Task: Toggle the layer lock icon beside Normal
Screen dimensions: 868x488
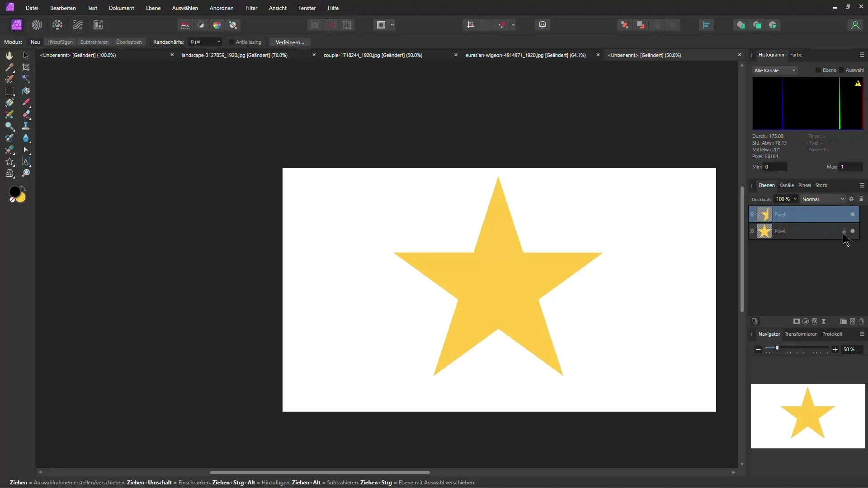Action: tap(861, 199)
